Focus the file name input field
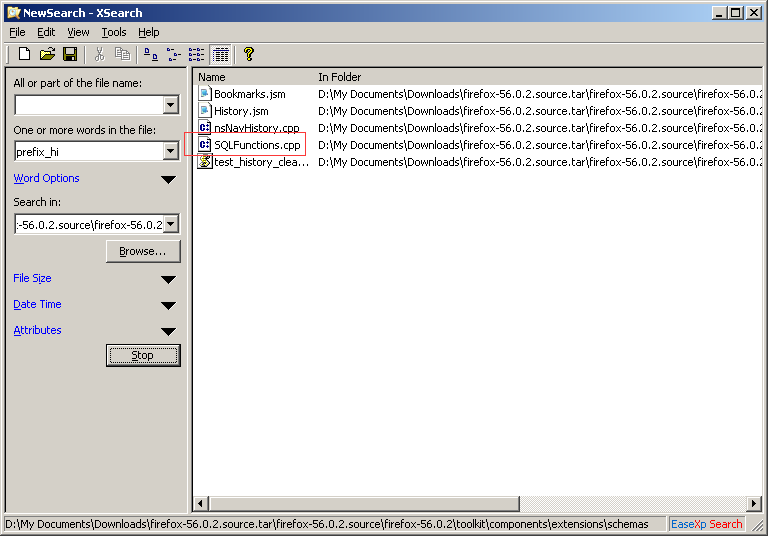Image resolution: width=768 pixels, height=536 pixels. (90, 105)
